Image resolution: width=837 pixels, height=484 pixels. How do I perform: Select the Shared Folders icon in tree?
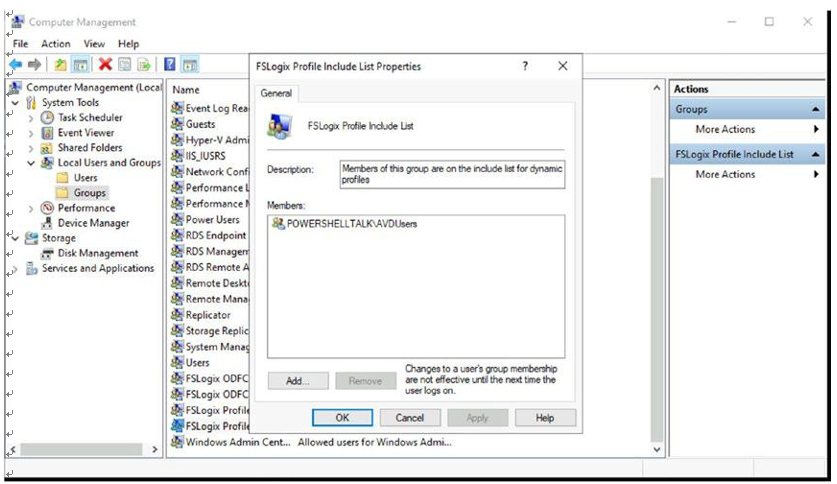click(48, 148)
